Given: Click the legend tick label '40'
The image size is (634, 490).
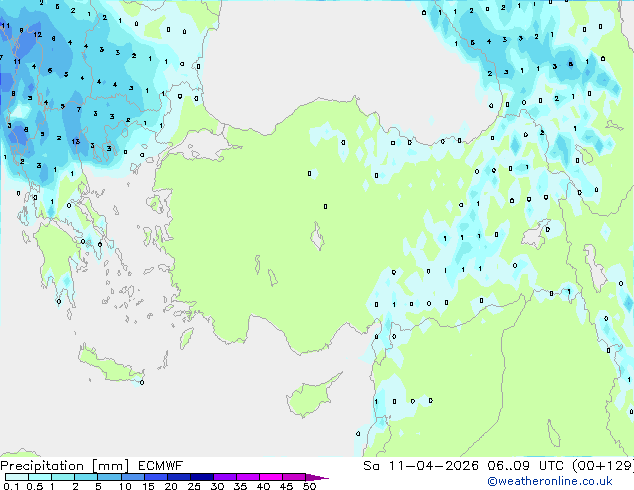Looking at the screenshot, I should pyautogui.click(x=263, y=486).
